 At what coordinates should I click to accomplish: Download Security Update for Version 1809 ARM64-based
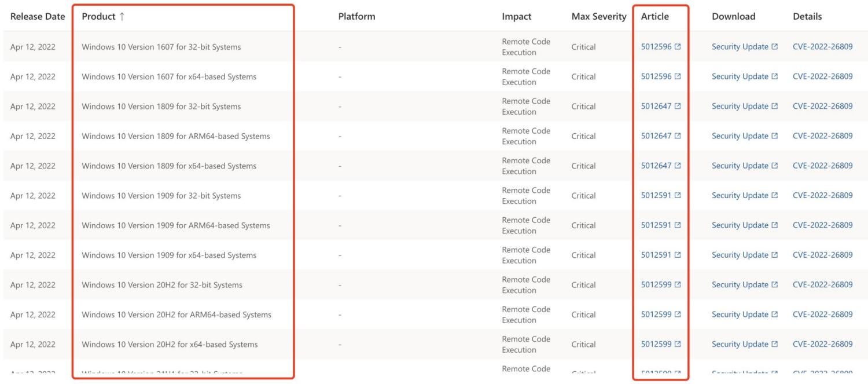tap(745, 136)
